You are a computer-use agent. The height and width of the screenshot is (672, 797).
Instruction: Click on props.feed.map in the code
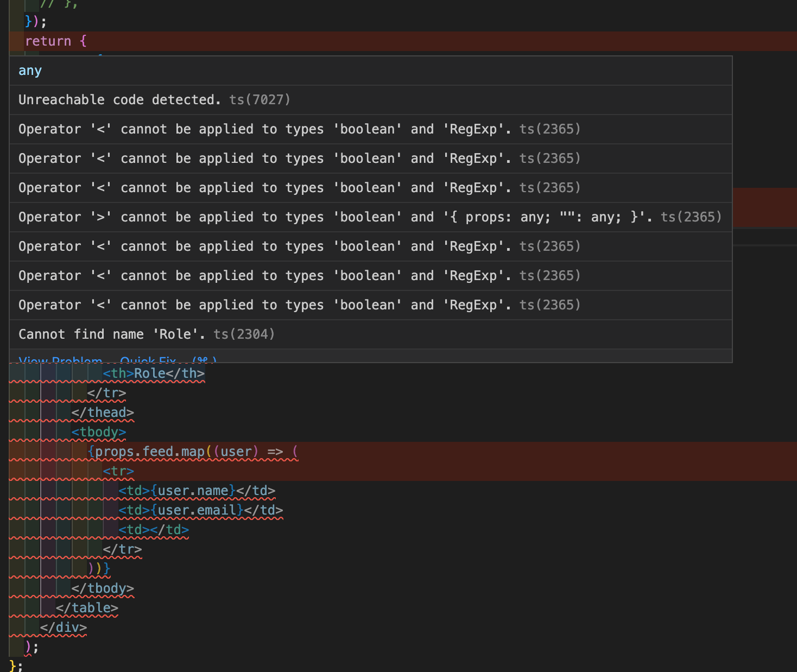[150, 452]
